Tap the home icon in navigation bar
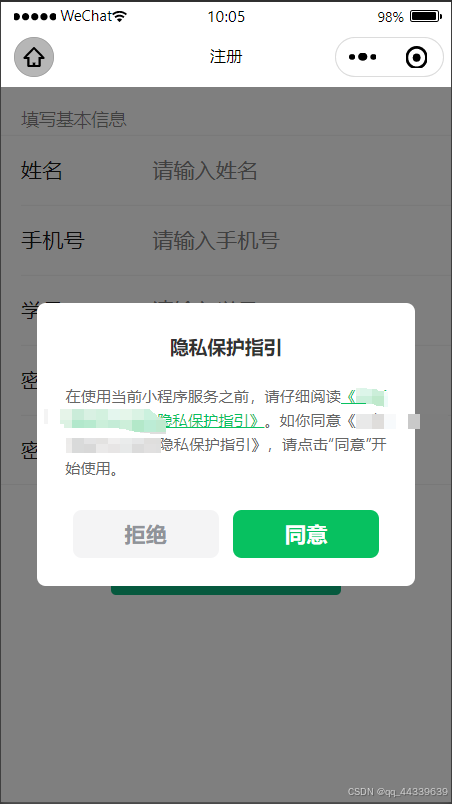Viewport: 452px width, 804px height. pos(34,57)
